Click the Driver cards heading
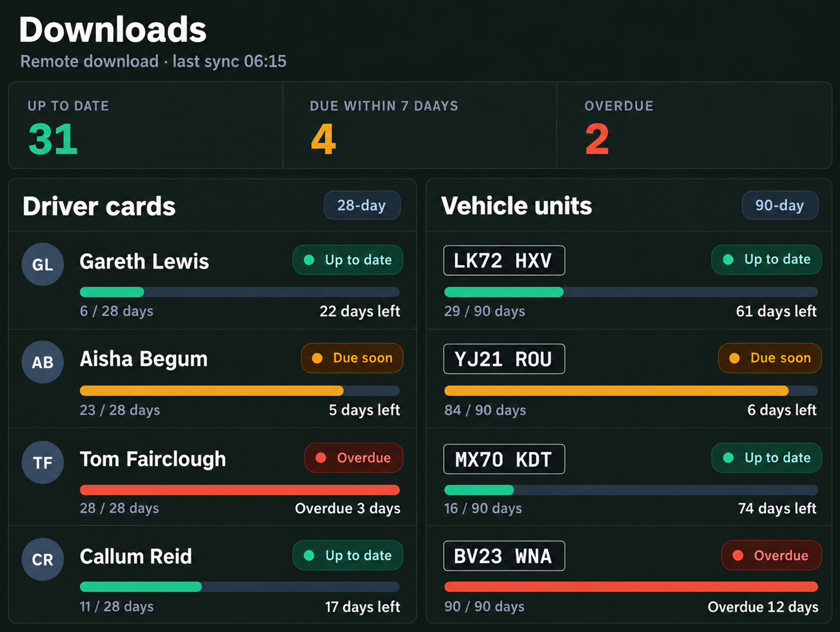The height and width of the screenshot is (632, 840). pyautogui.click(x=99, y=207)
